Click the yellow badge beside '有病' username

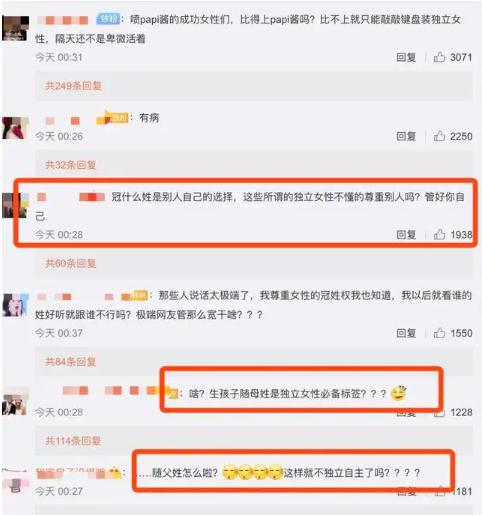[x=112, y=118]
